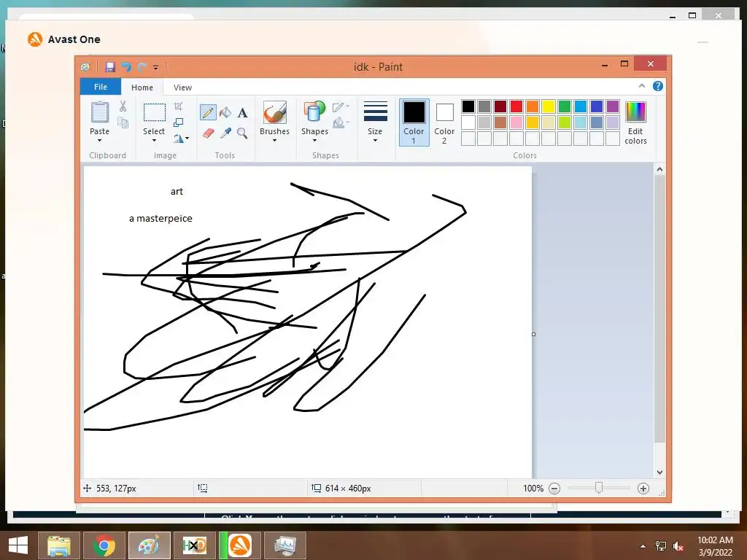Open the File menu

(101, 87)
